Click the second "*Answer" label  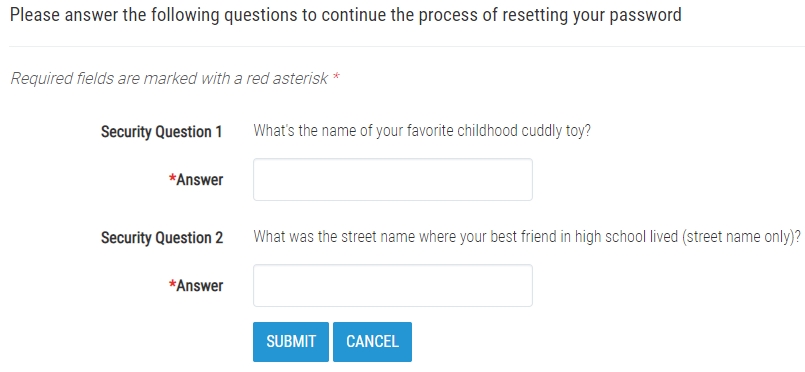pos(196,286)
